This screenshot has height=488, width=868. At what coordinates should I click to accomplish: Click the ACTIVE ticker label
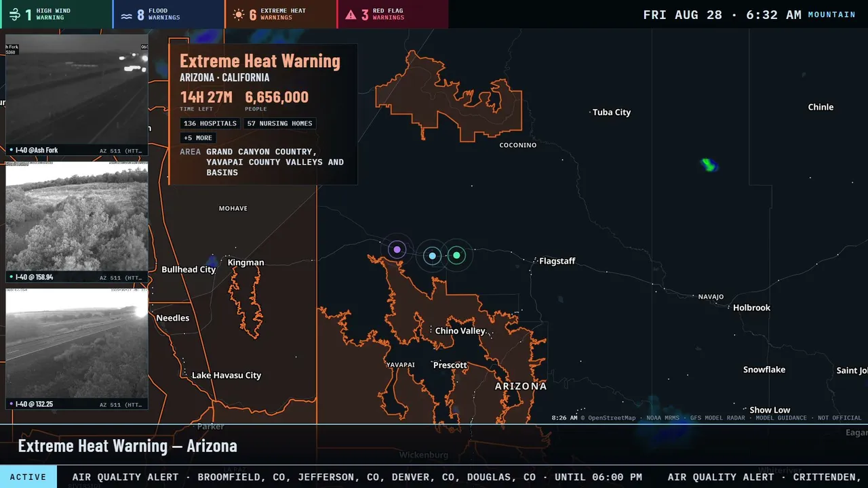pos(28,477)
